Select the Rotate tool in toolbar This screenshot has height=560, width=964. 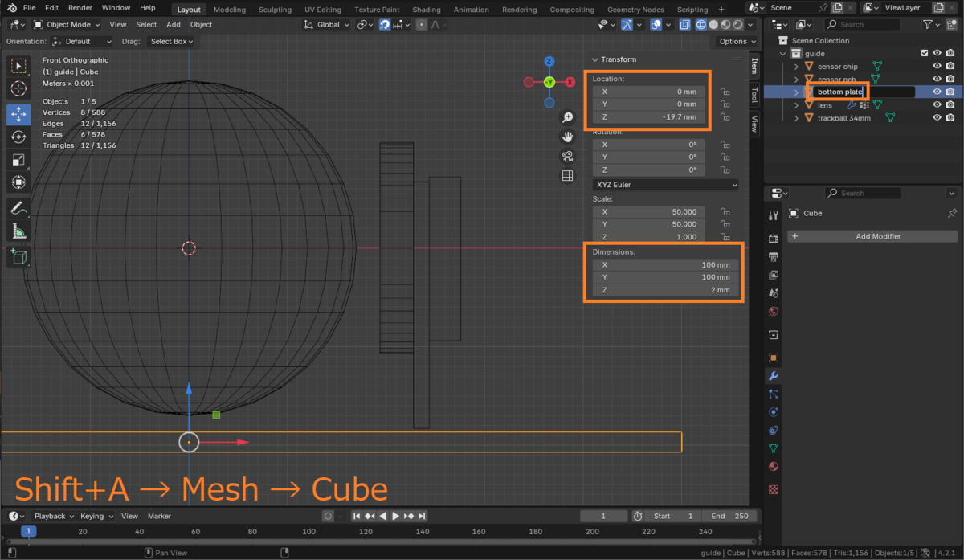click(x=19, y=137)
